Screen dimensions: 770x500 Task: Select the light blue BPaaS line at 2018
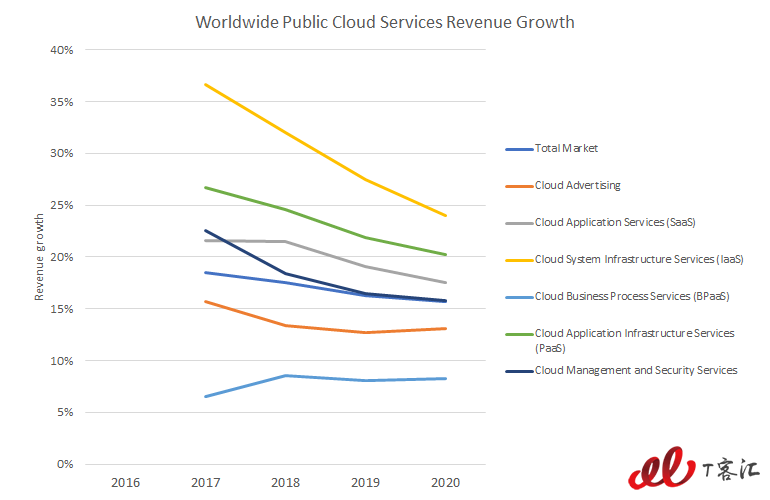coord(286,376)
